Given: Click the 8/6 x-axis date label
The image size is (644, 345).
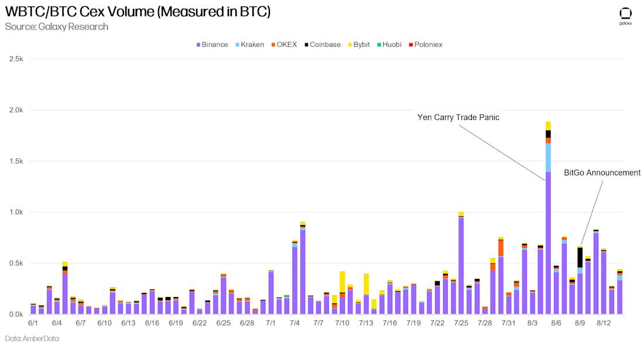Looking at the screenshot, I should pyautogui.click(x=556, y=323).
